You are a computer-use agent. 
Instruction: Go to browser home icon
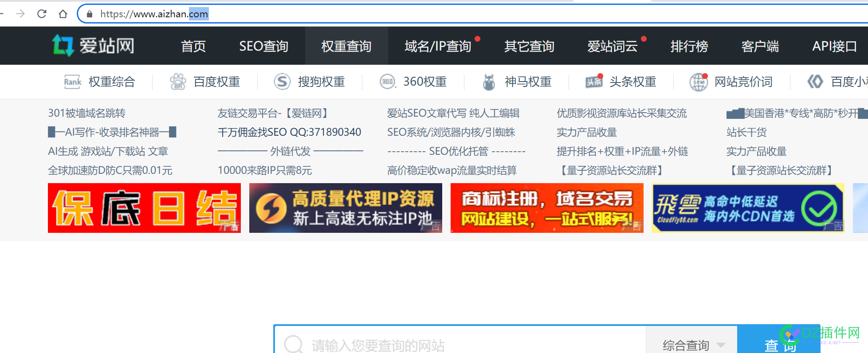(x=63, y=14)
